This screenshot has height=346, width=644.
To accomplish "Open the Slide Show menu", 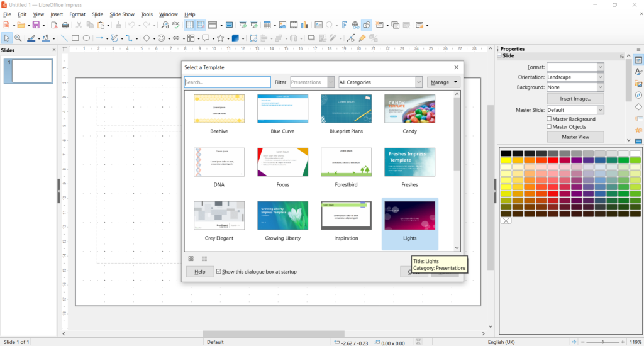I will pos(122,14).
